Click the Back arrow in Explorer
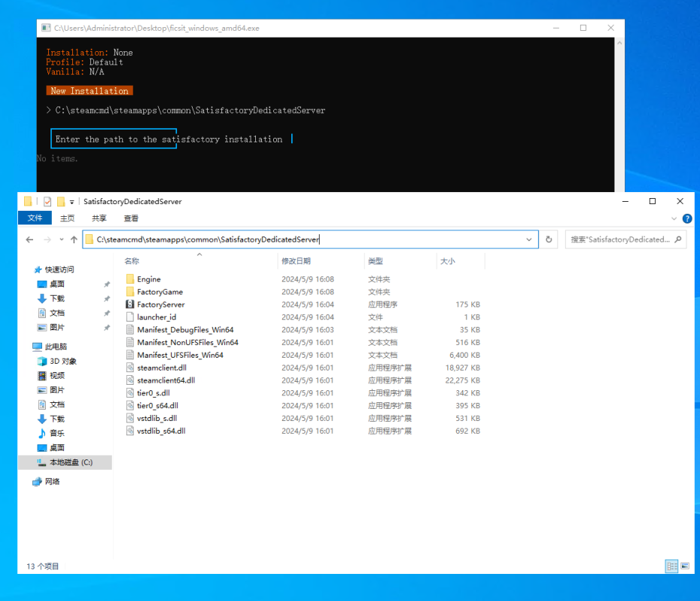Screen dimensions: 700x601 tap(29, 239)
